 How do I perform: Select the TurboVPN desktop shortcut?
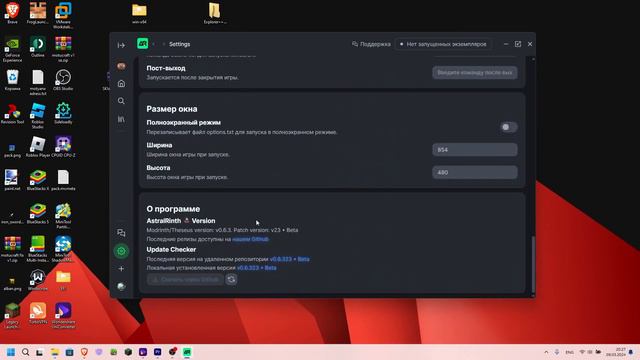[x=38, y=313]
